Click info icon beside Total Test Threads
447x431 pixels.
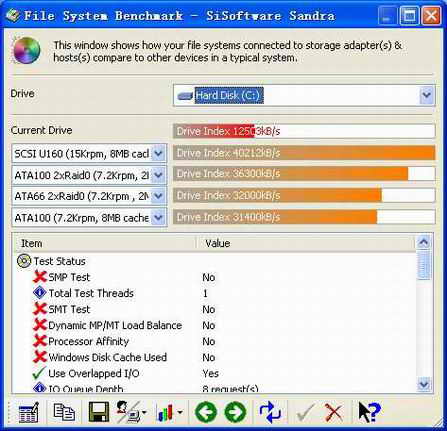pyautogui.click(x=40, y=293)
